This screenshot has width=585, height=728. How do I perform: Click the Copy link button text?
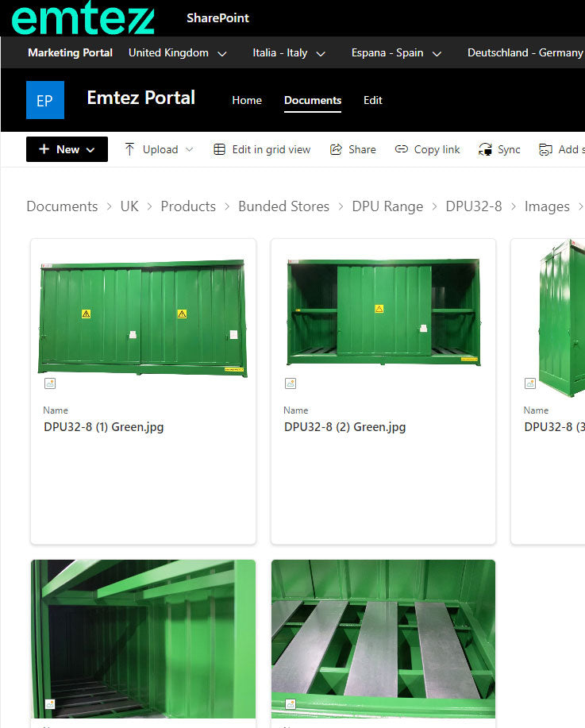click(x=437, y=149)
